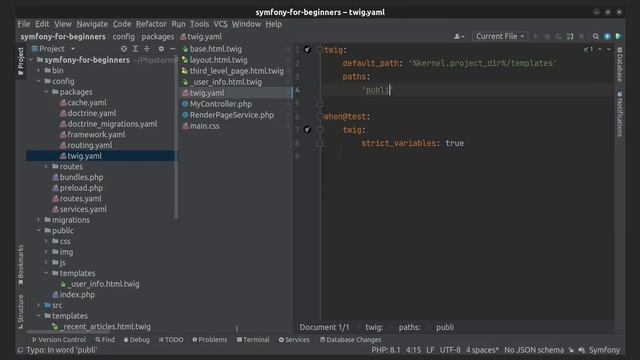640x360 pixels.
Task: Open the Structure tool window
Action: pos(20,311)
